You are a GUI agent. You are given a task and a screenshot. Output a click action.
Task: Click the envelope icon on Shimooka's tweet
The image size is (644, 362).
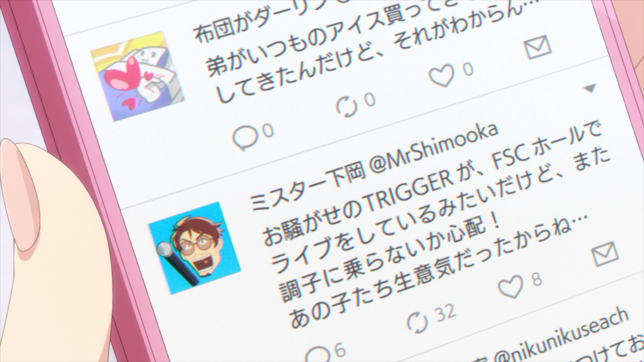[605, 253]
